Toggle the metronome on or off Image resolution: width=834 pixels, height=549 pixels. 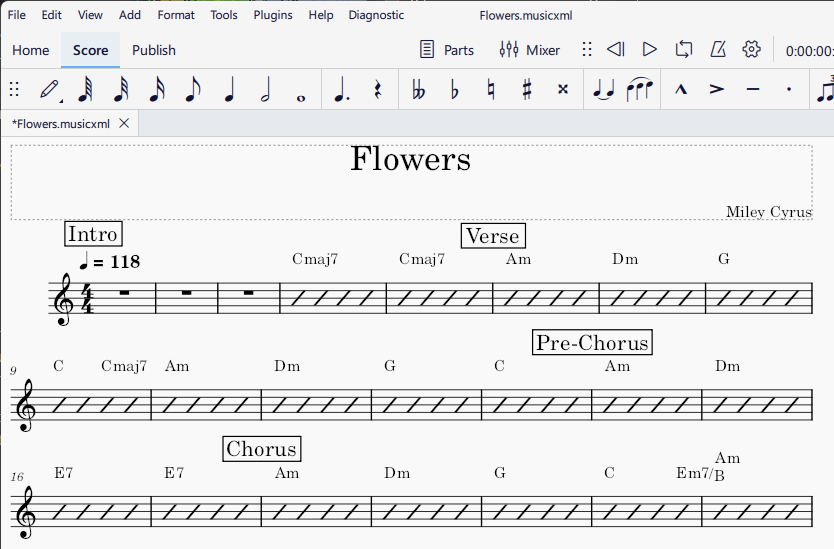[x=718, y=49]
